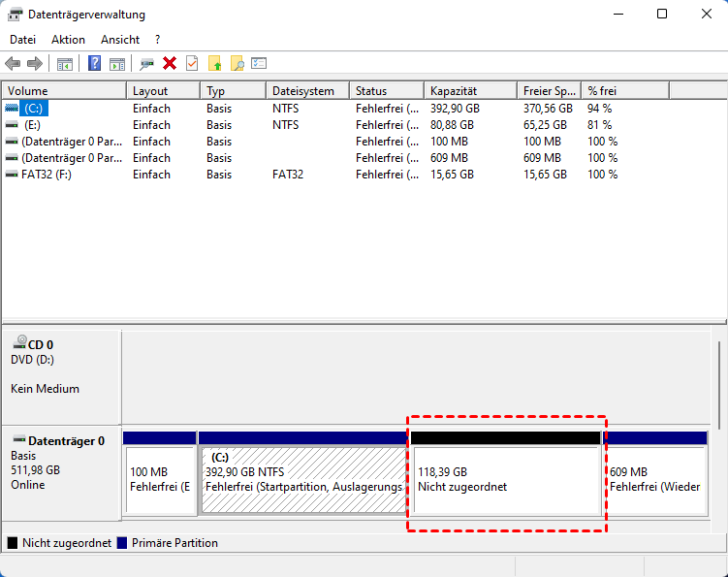
Task: Click the Datenträgerverwaltung title bar icon
Action: [x=15, y=15]
